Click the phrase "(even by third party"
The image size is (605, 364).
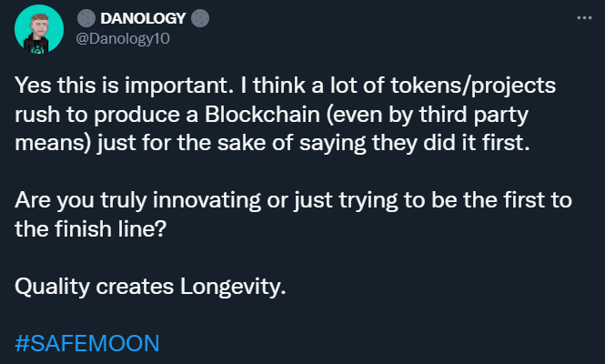coord(427,115)
